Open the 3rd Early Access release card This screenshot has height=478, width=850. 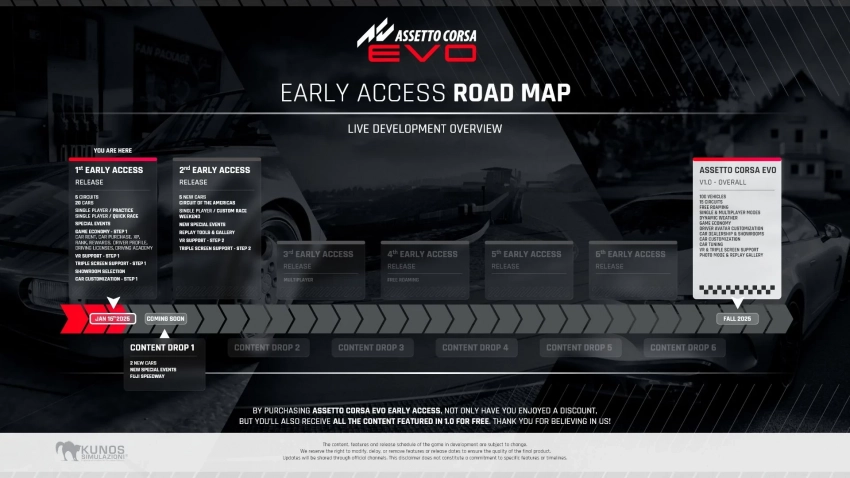(x=319, y=268)
